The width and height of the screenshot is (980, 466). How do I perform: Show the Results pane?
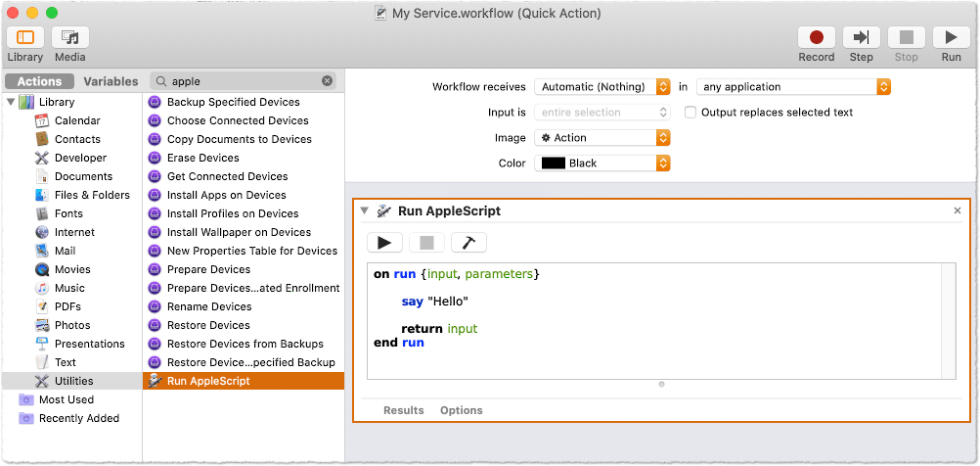(404, 410)
